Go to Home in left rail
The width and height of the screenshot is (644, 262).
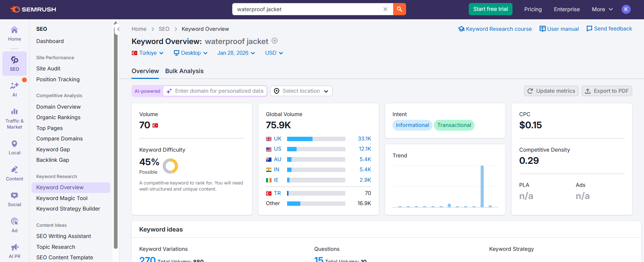(x=15, y=34)
